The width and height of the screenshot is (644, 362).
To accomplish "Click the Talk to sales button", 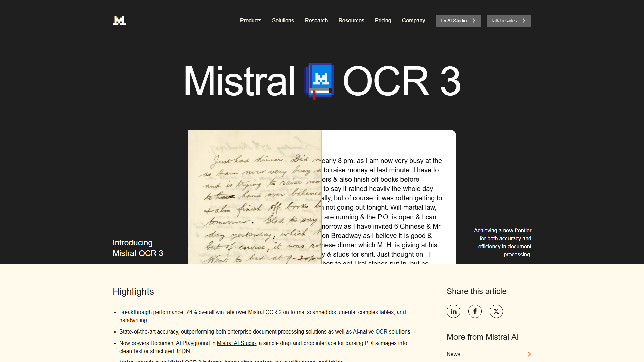I will coord(509,20).
